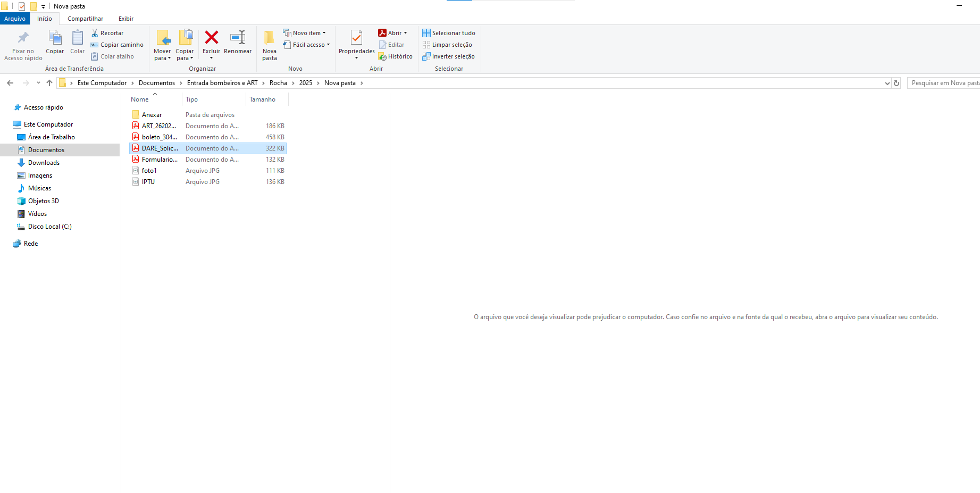Switch to the Compartilhar ribbon tab
This screenshot has width=980, height=493.
click(x=86, y=19)
